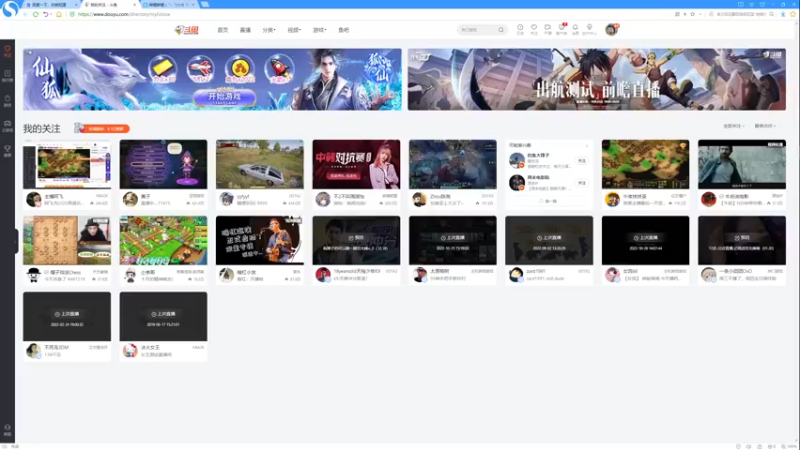The width and height of the screenshot is (800, 450).
Task: Collapse sidebar with the edge handle
Action: click(x=16, y=241)
